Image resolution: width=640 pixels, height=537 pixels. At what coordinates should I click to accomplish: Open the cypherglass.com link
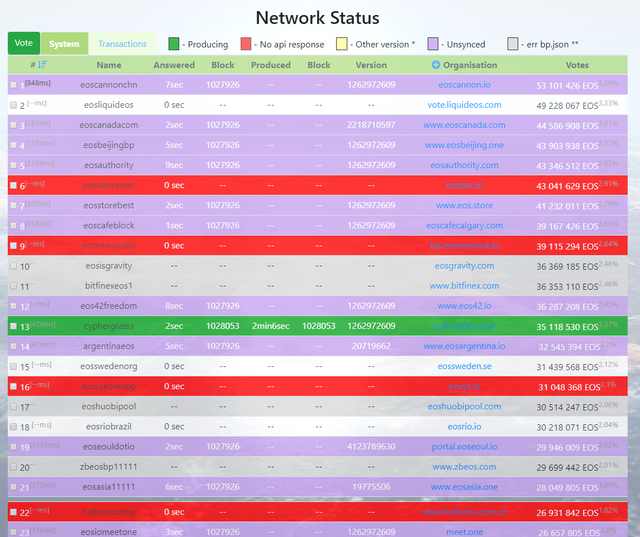pyautogui.click(x=464, y=326)
